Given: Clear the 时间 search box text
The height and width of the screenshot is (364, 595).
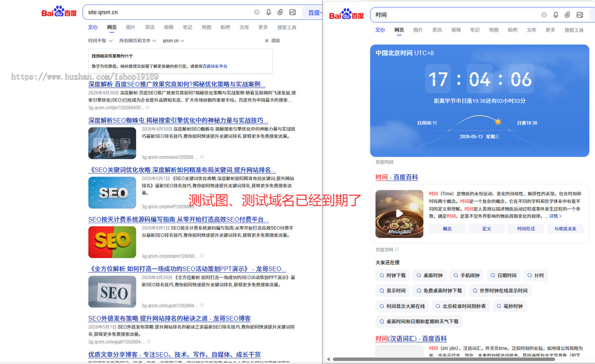Looking at the screenshot, I should tap(544, 15).
